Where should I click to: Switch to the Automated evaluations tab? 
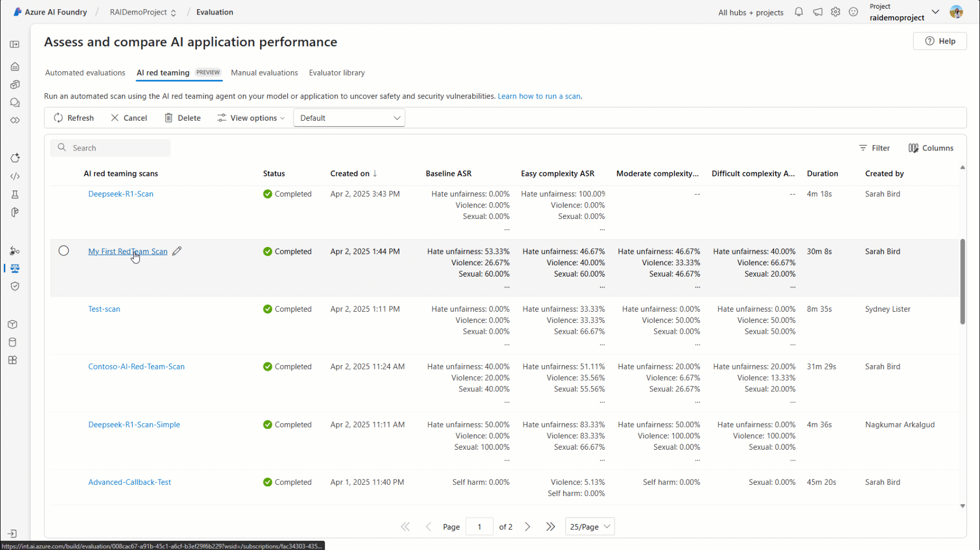pyautogui.click(x=85, y=73)
